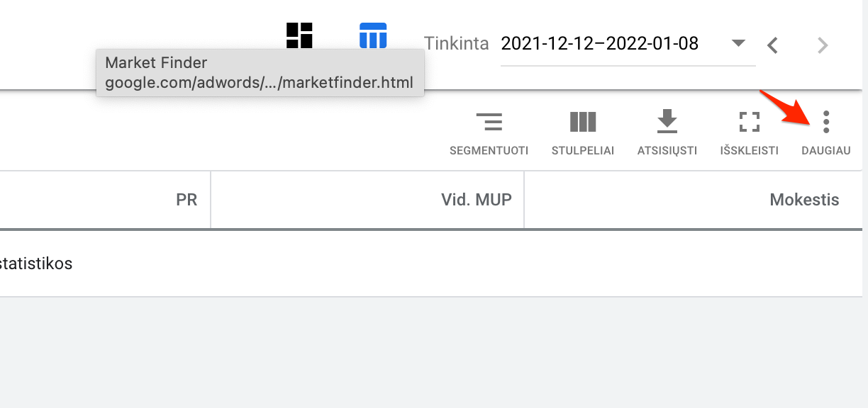Switch to the dashboard grid view icon
This screenshot has width=868, height=408.
click(x=299, y=35)
